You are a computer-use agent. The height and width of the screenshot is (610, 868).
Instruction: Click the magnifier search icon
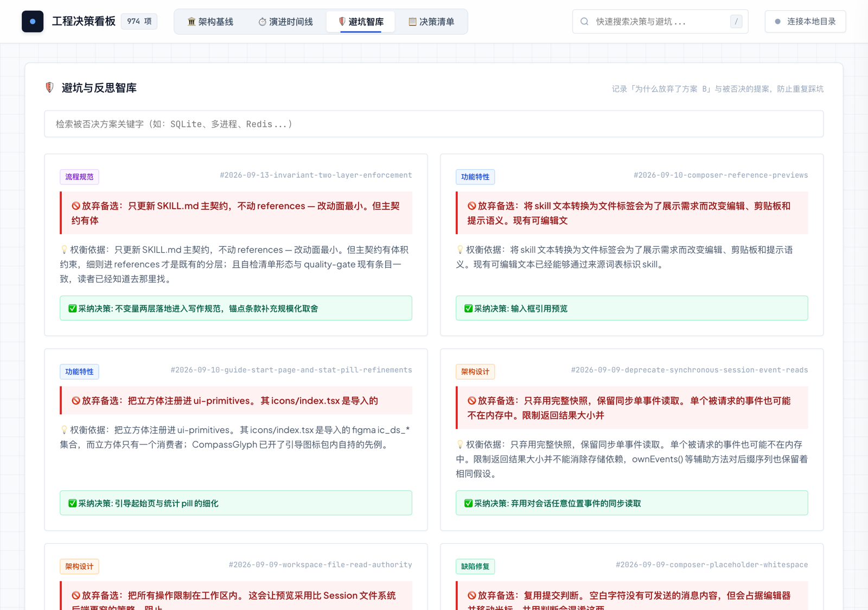[584, 22]
